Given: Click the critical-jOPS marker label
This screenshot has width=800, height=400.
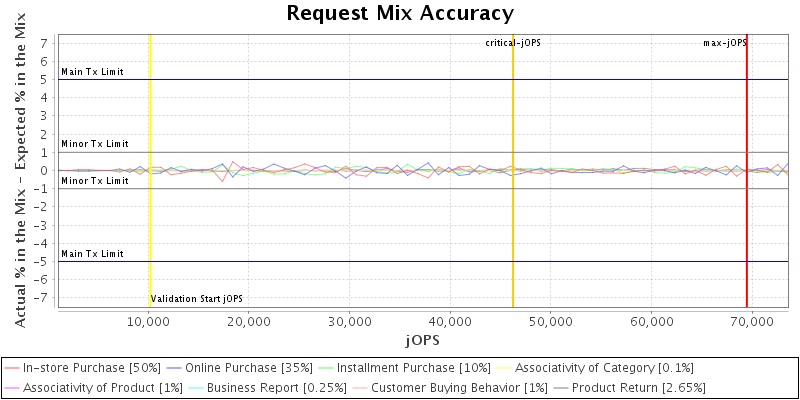Looking at the screenshot, I should pos(526,43).
